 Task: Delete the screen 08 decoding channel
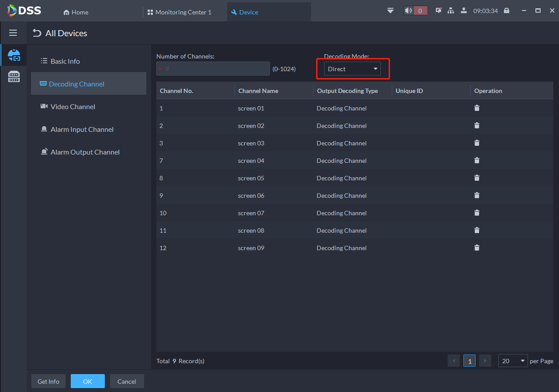477,230
